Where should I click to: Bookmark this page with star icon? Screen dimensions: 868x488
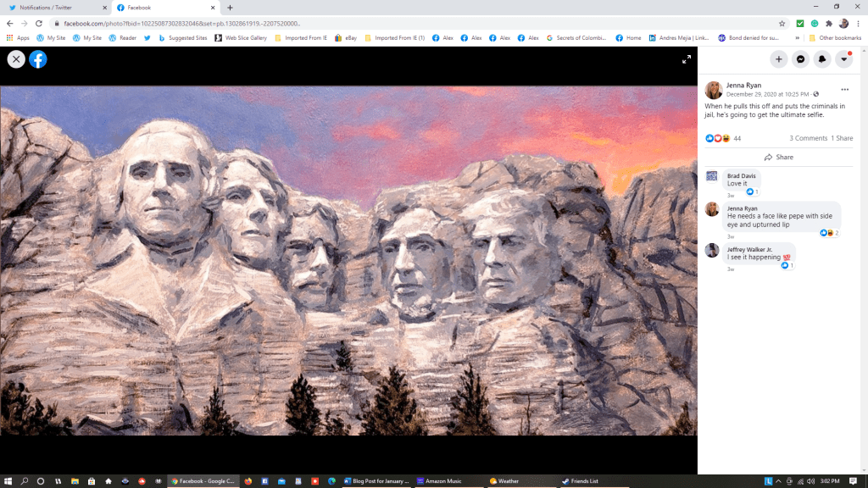782,23
